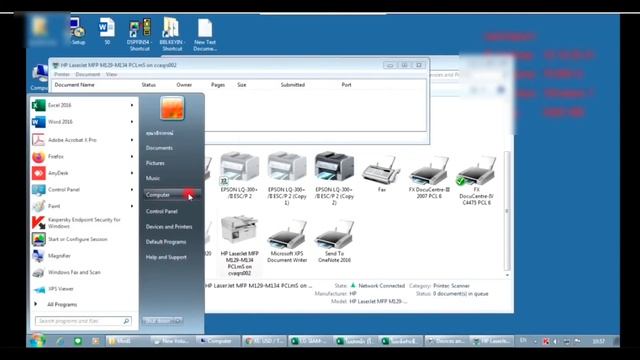
Task: Expand the Firefox jump list arrow
Action: click(x=132, y=157)
